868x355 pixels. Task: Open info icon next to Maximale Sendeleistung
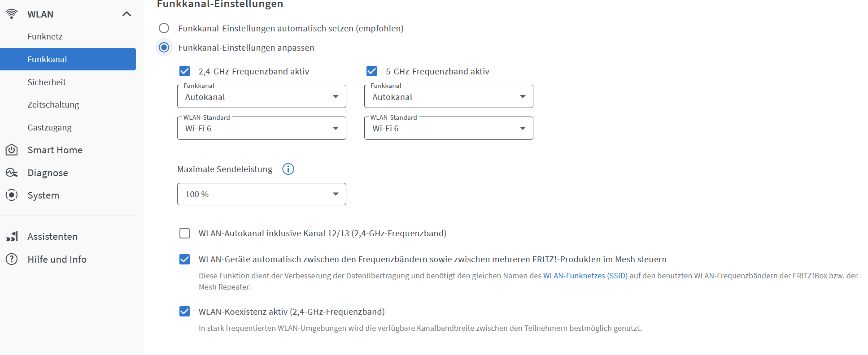(288, 169)
